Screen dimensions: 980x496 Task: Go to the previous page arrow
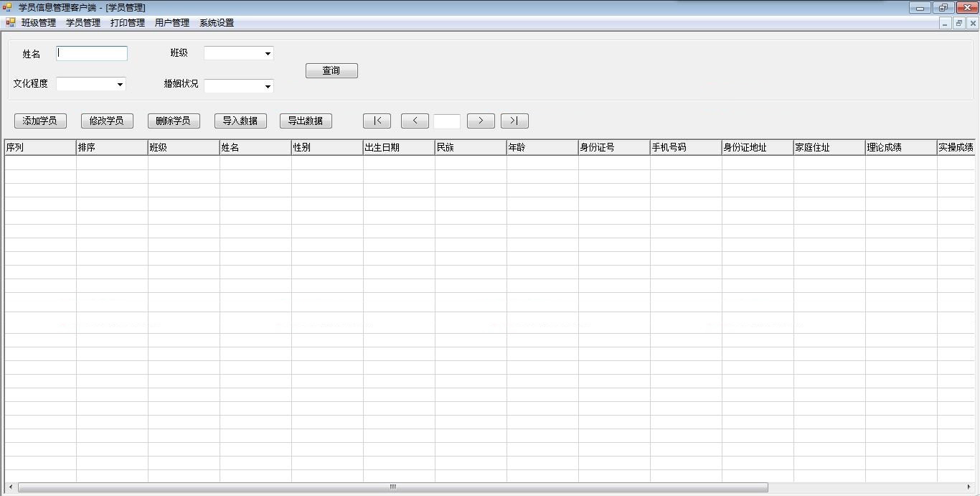pos(415,121)
